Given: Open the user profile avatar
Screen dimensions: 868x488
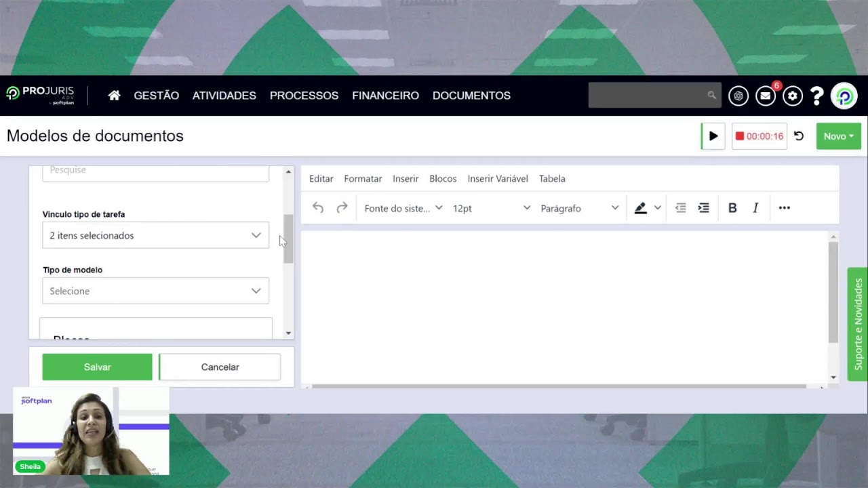Looking at the screenshot, I should (844, 96).
